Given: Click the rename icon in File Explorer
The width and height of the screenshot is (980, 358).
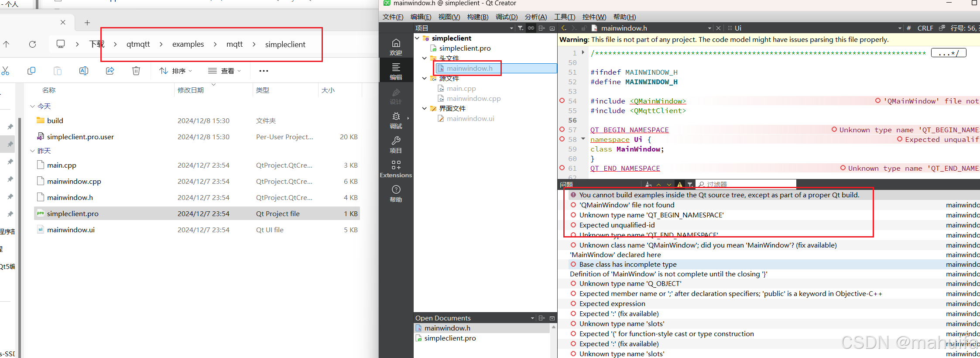Looking at the screenshot, I should 84,71.
